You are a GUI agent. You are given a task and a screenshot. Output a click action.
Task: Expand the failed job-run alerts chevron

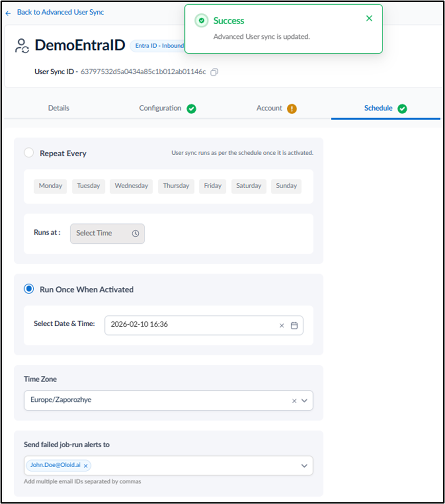click(304, 466)
